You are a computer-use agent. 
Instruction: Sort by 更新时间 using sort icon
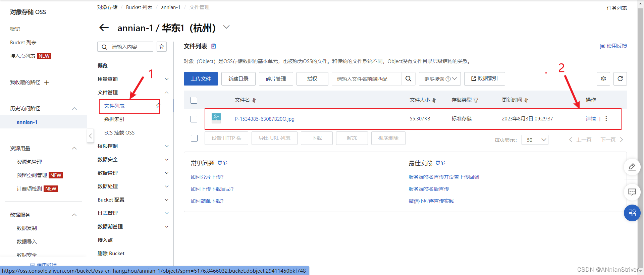(x=526, y=100)
